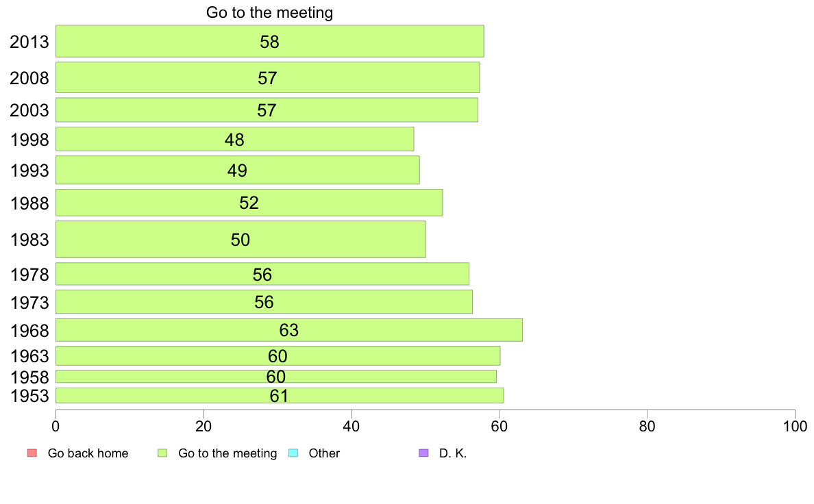Select the 2013 bar showing 58

270,41
